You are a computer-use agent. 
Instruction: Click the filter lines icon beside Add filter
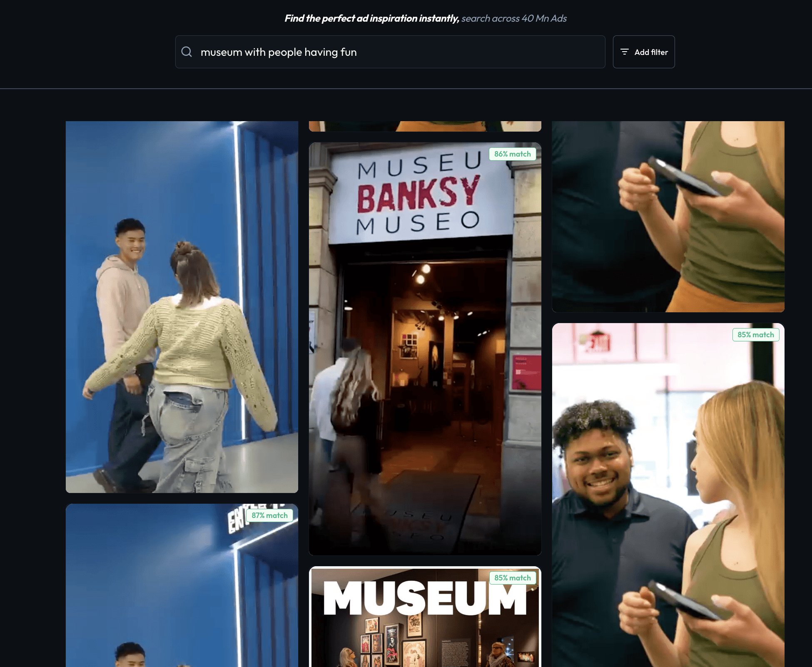click(x=624, y=52)
